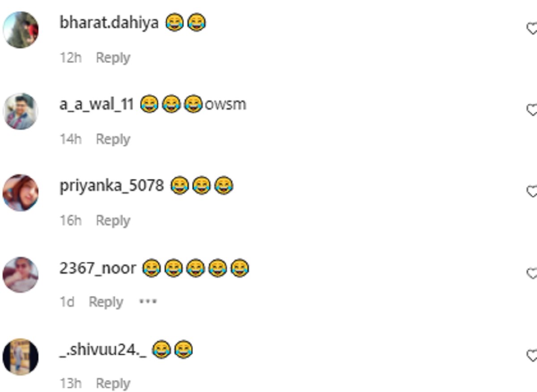Open more options on 2367_noor's comment
The width and height of the screenshot is (537, 392).
(148, 301)
